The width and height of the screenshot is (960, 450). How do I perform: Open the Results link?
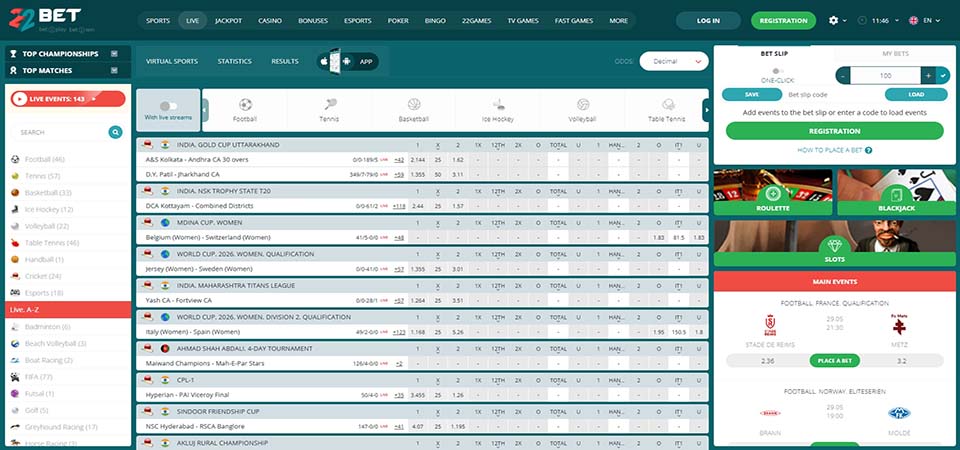[x=285, y=61]
